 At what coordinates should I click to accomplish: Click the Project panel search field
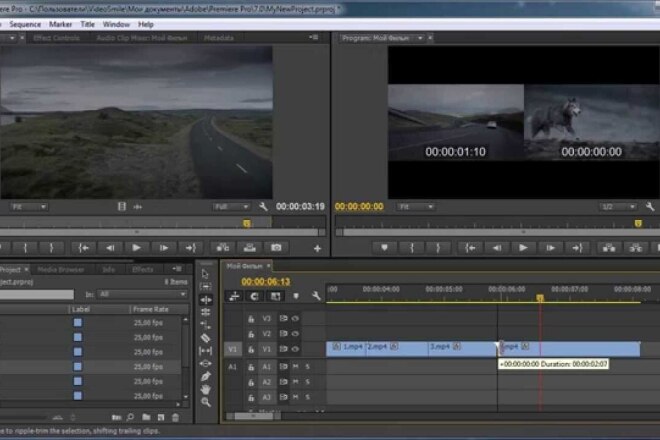point(37,294)
